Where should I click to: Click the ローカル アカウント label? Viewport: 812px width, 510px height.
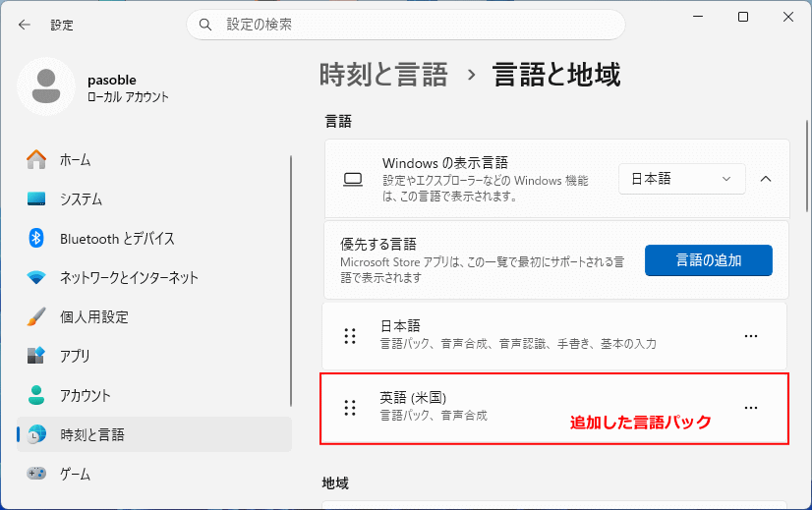coord(128,97)
